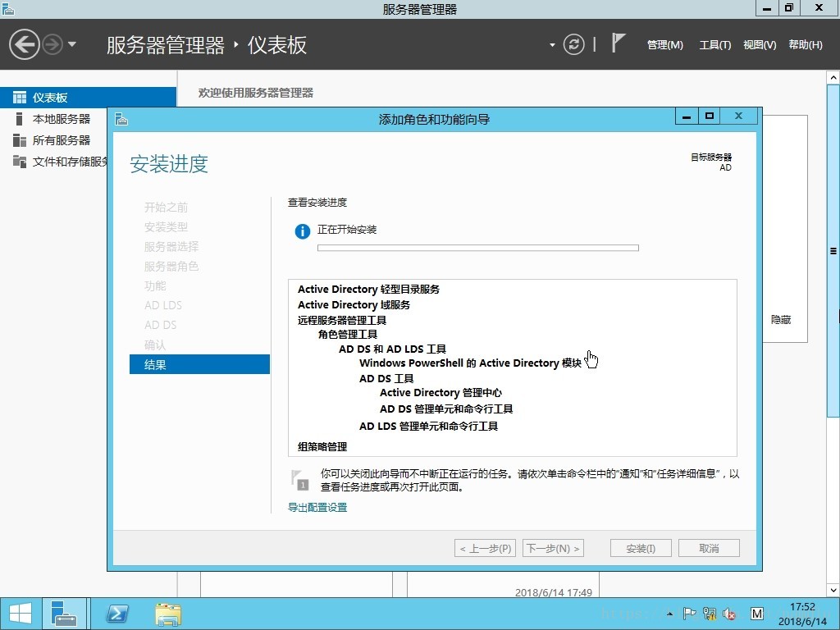Click 隐藏 link in dashboard welcome panel

tap(781, 320)
